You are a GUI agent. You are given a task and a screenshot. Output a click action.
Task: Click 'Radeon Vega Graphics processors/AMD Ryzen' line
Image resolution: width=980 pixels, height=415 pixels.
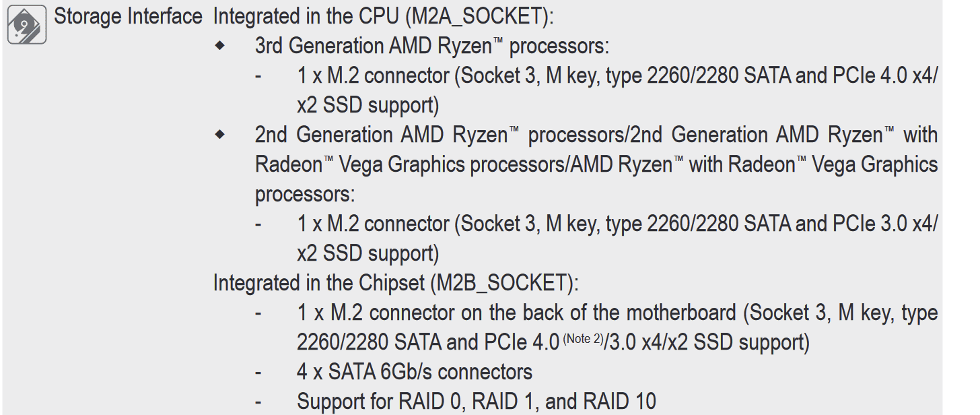[596, 164]
